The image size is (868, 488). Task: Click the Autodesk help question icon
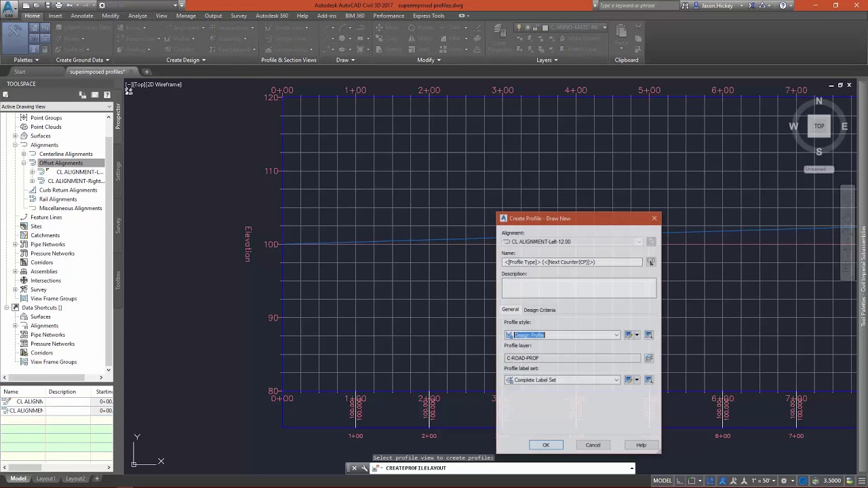click(x=783, y=5)
